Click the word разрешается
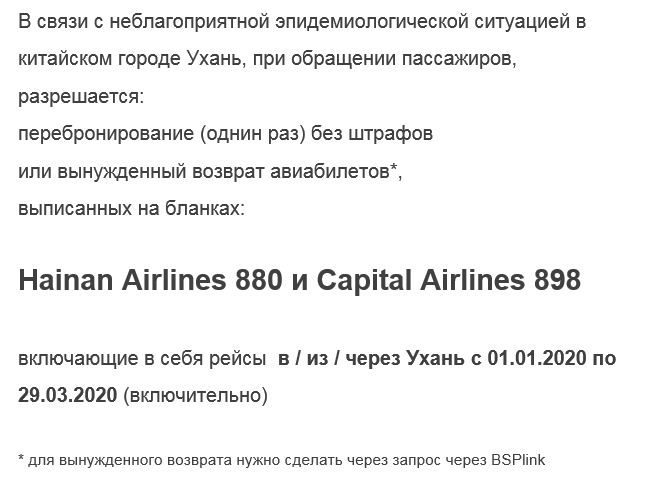The height and width of the screenshot is (481, 646). click(x=79, y=97)
